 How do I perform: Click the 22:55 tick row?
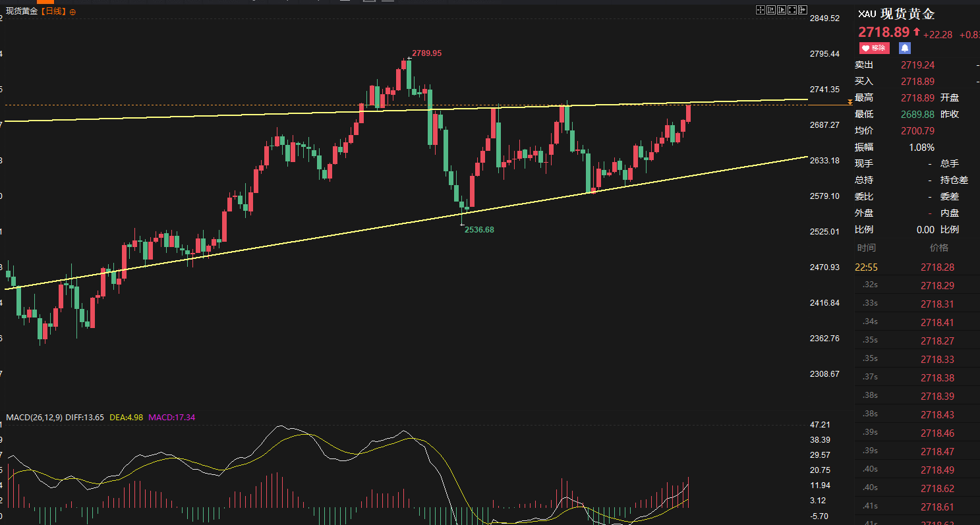(917, 267)
